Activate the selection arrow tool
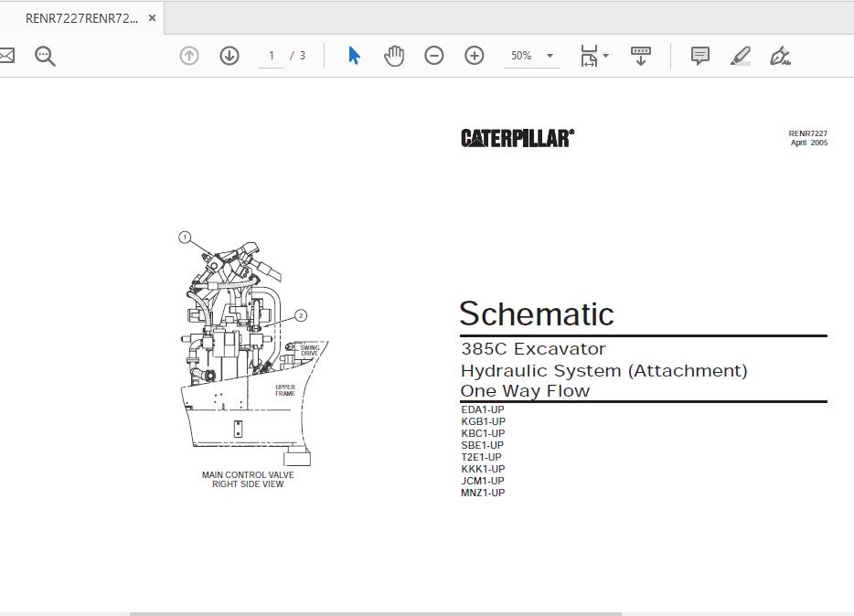Image resolution: width=854 pixels, height=616 pixels. coord(354,56)
